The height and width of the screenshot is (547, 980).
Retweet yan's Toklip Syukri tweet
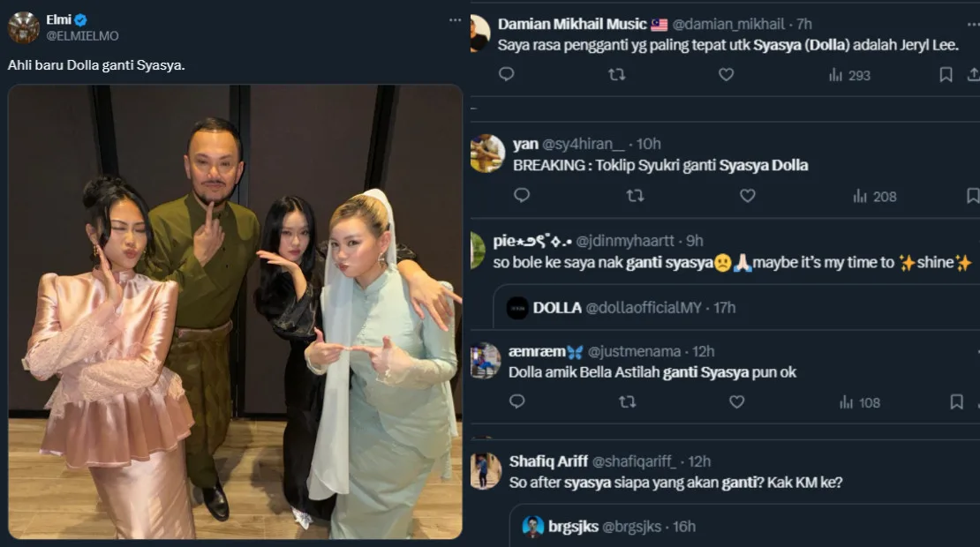pyautogui.click(x=635, y=196)
